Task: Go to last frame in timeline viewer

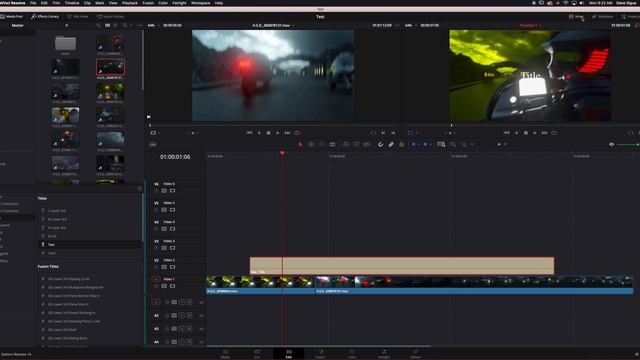Action: 544,133
